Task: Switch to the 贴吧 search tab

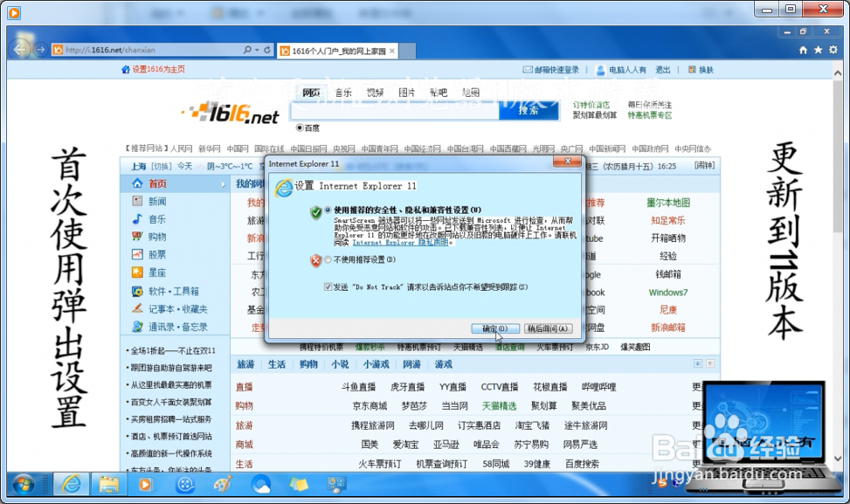Action: pyautogui.click(x=438, y=93)
